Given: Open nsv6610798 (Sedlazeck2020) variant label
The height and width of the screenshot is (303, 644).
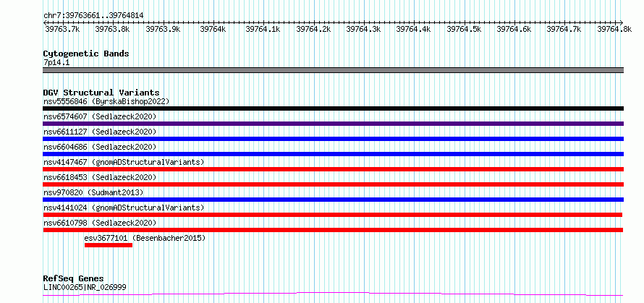Looking at the screenshot, I should click(x=100, y=223).
